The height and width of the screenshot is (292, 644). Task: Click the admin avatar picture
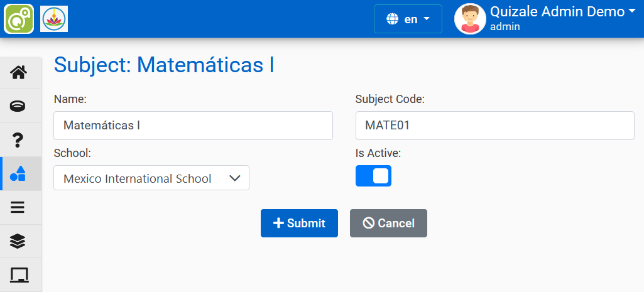pos(470,19)
